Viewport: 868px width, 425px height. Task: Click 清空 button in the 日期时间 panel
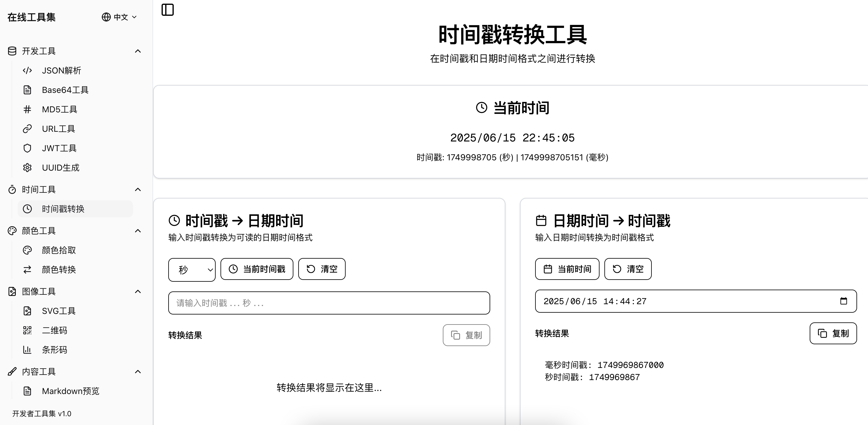628,269
